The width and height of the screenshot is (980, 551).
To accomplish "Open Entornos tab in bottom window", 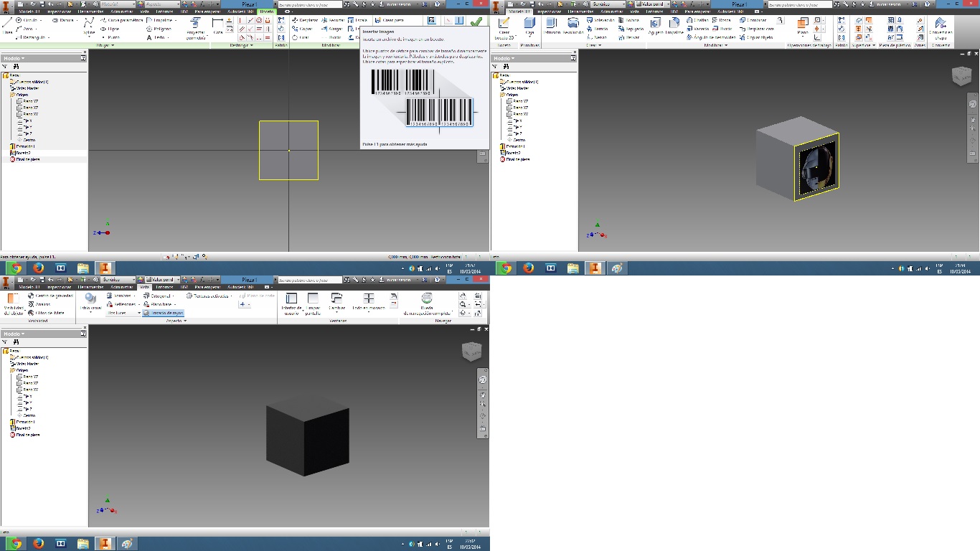I will (166, 288).
